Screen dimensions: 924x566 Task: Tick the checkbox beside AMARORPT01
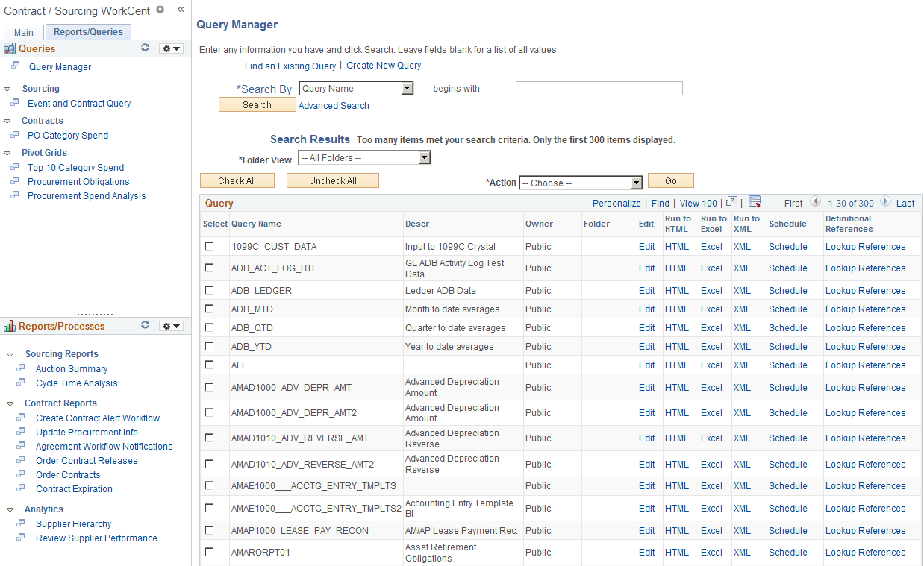point(210,552)
